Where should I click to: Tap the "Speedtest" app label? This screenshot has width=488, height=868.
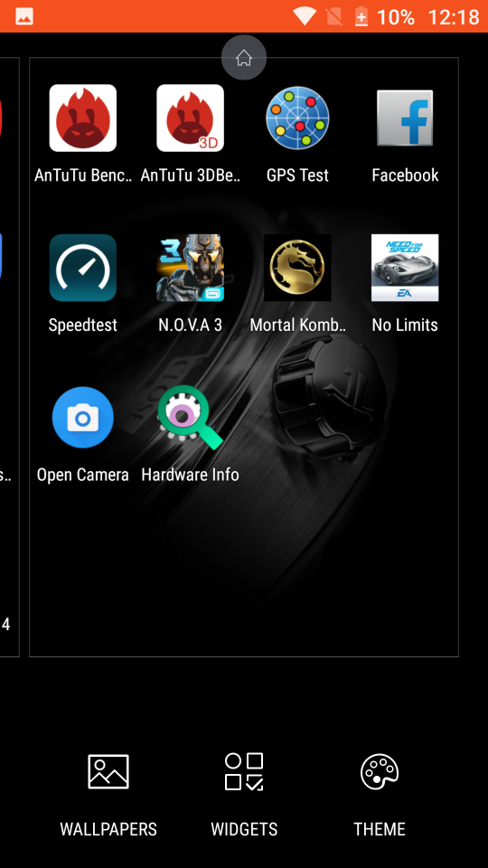(82, 325)
